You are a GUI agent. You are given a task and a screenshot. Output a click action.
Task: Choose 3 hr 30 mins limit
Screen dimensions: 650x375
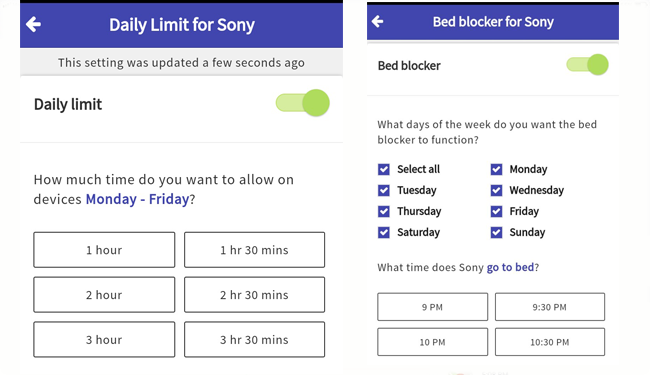click(255, 339)
